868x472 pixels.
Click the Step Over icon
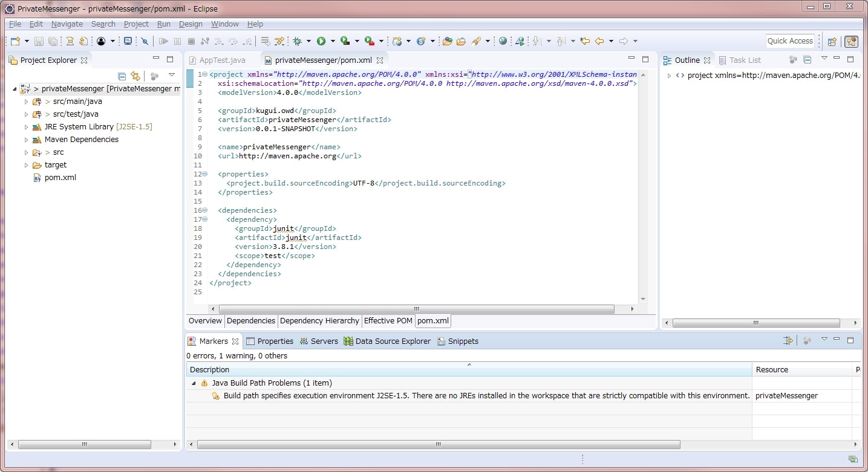coord(233,41)
